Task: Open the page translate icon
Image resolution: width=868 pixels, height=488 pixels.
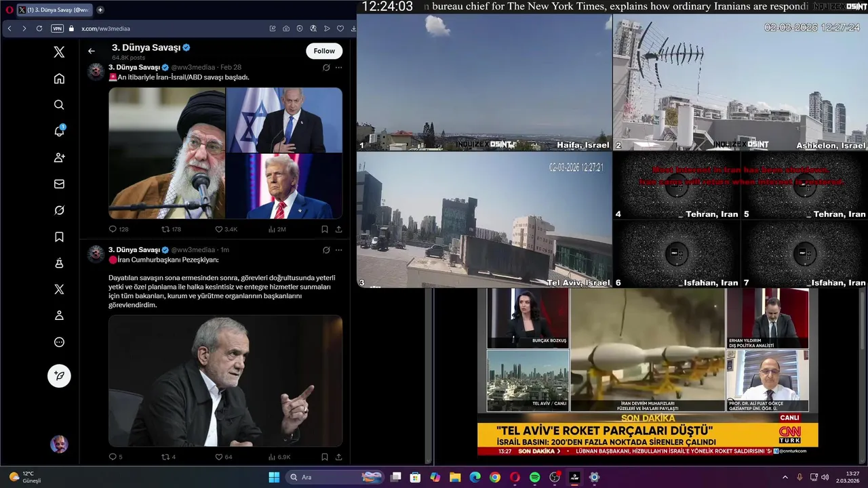Action: click(x=313, y=28)
